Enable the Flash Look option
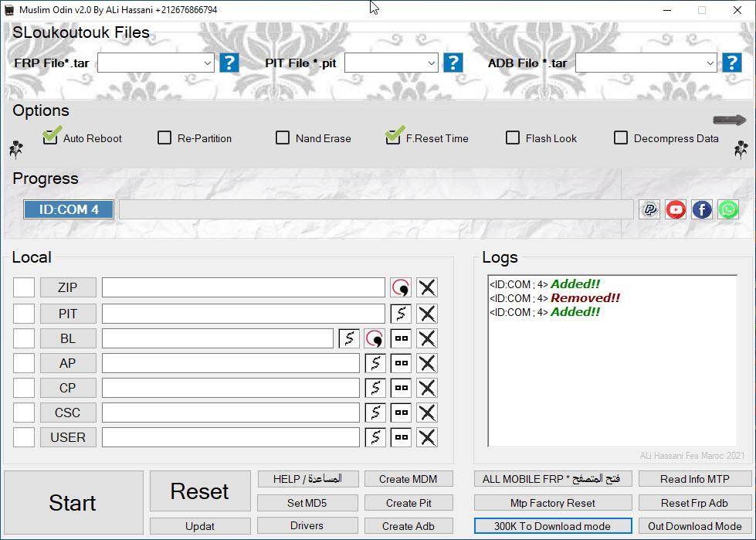Image resolution: width=756 pixels, height=540 pixels. pyautogui.click(x=513, y=138)
